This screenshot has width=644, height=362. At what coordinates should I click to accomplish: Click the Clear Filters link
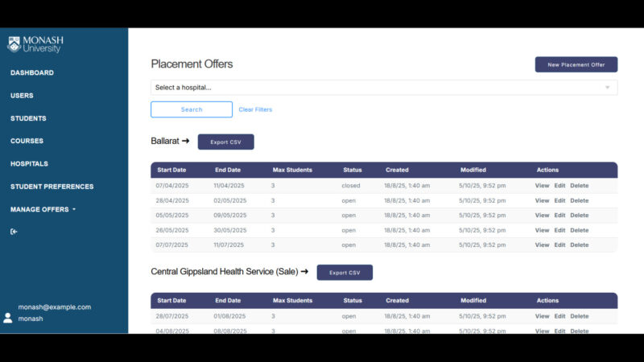pos(255,109)
